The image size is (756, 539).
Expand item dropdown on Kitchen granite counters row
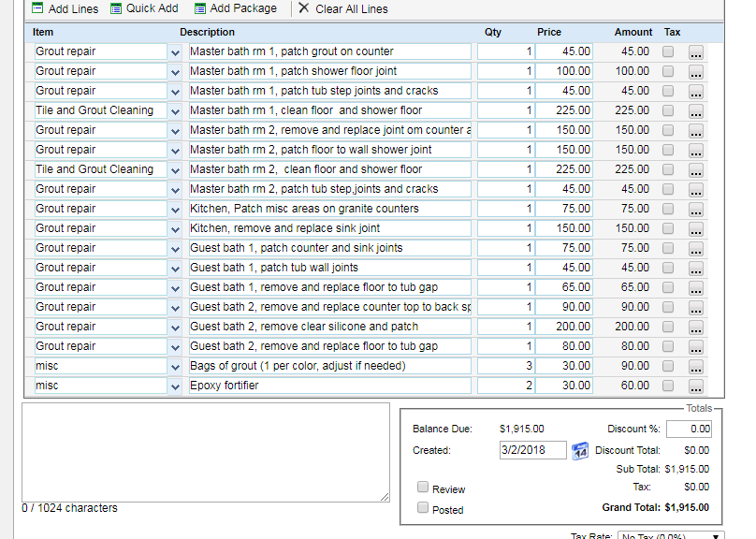[x=175, y=210]
